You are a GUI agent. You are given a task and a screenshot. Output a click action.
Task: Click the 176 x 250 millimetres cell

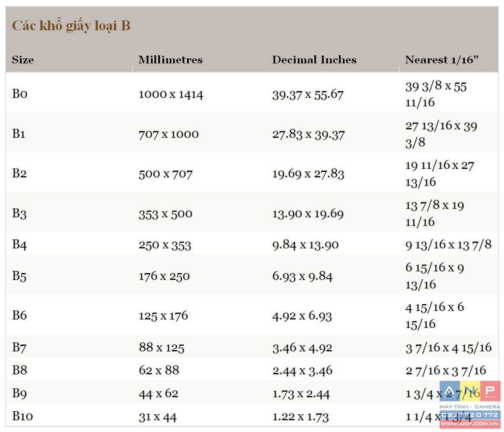tap(164, 276)
